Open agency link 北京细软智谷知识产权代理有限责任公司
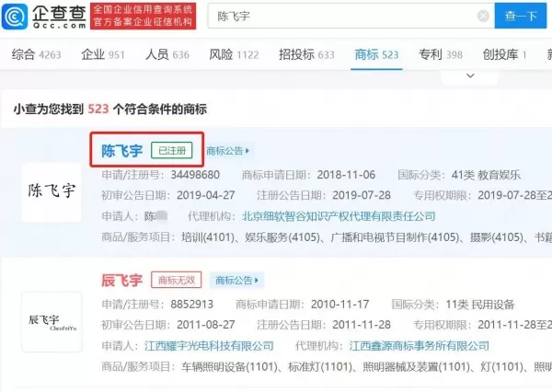Image resolution: width=552 pixels, height=392 pixels. click(339, 216)
